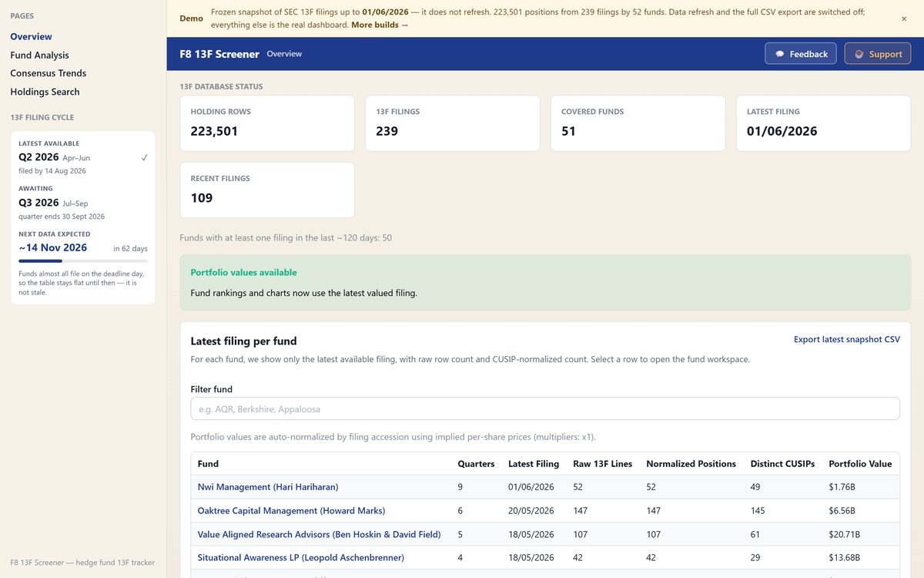Click the Distinct CUSIPs value 145
The width and height of the screenshot is (924, 578).
(x=758, y=510)
